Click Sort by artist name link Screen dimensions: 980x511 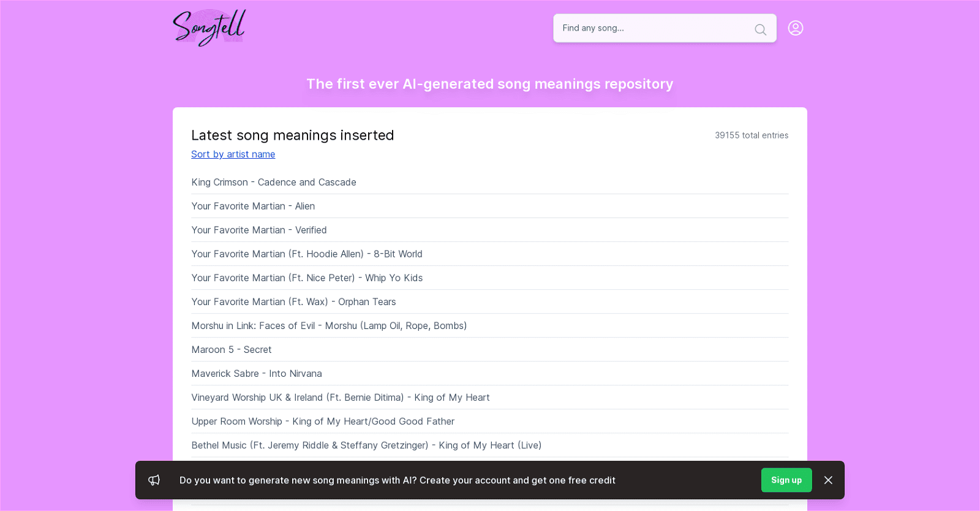click(x=233, y=154)
